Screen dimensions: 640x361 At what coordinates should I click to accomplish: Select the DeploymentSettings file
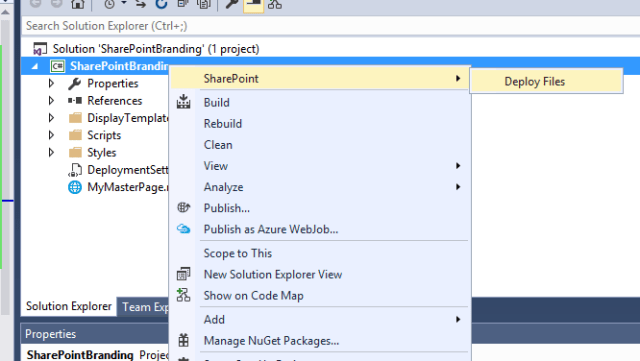tap(118, 169)
